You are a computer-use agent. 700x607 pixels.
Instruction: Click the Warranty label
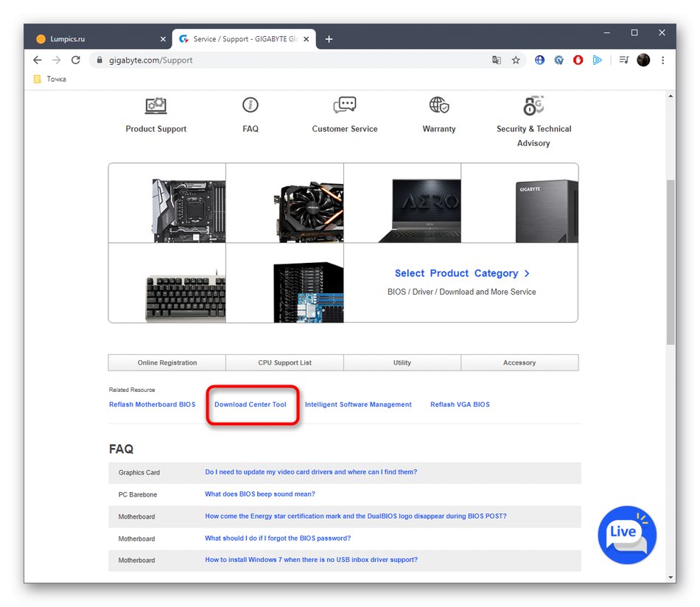coord(439,129)
